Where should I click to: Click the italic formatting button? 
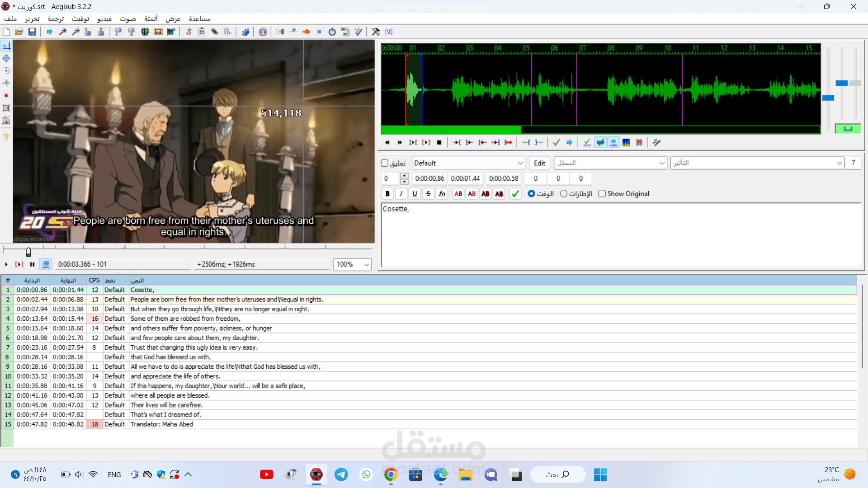[x=401, y=194]
